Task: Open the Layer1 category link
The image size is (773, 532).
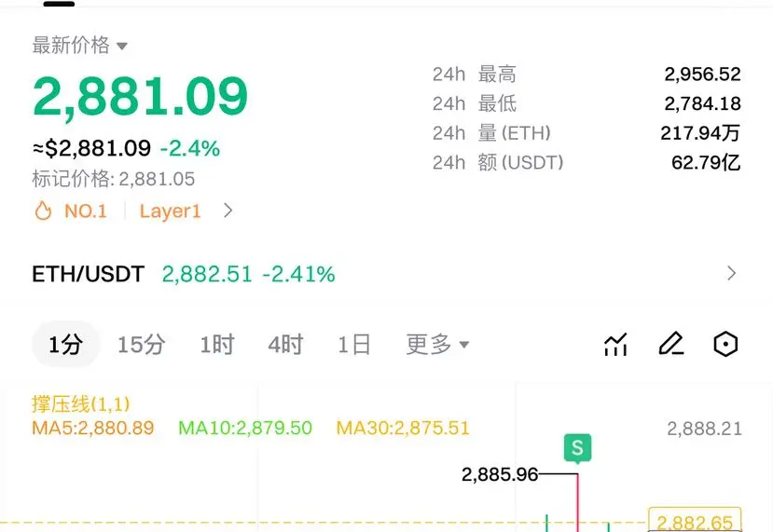Action: click(x=170, y=211)
